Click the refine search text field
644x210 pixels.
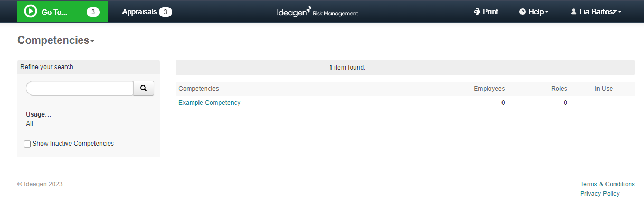80,88
